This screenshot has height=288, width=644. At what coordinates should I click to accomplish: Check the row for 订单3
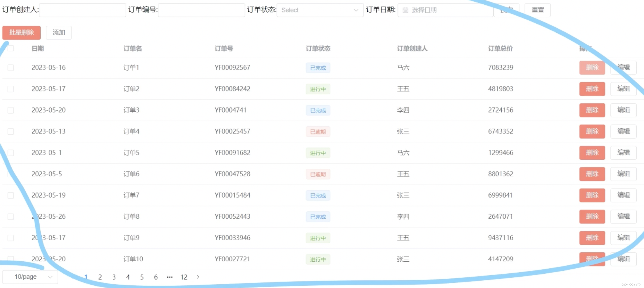coord(10,110)
